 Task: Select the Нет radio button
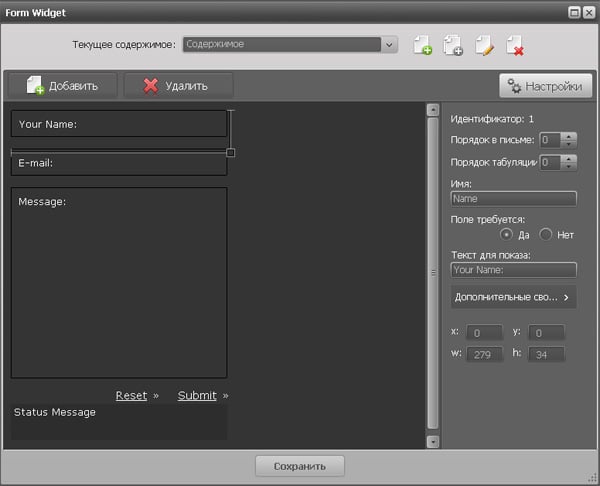[x=546, y=234]
